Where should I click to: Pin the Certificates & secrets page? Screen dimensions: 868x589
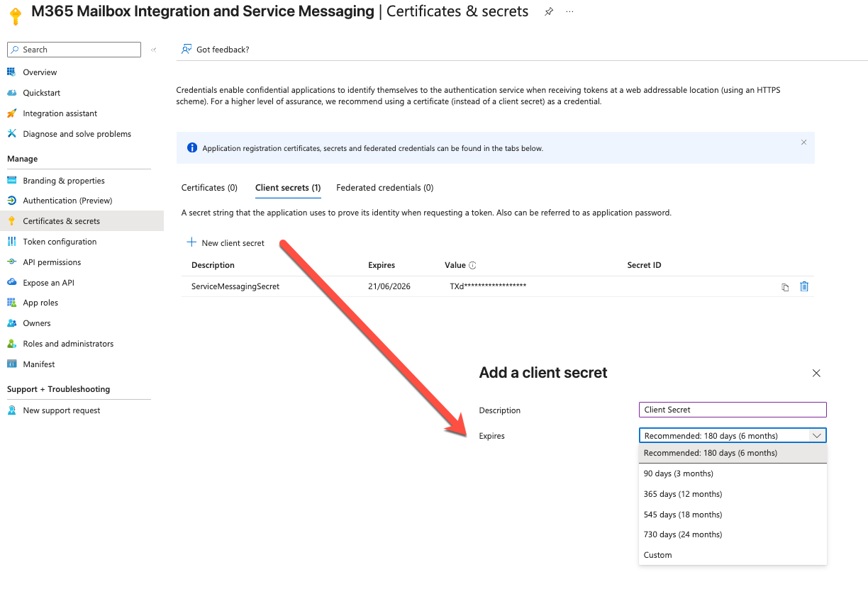[549, 11]
